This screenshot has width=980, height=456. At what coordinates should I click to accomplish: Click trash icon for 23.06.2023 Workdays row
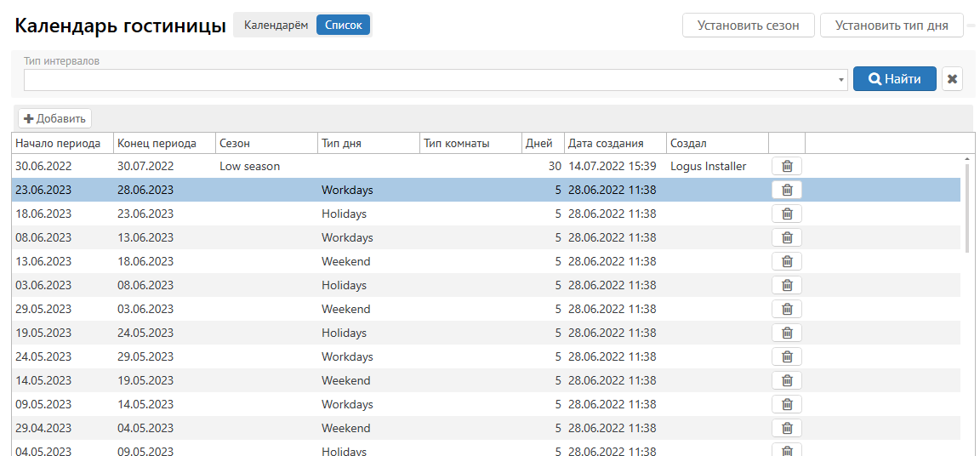(x=786, y=190)
